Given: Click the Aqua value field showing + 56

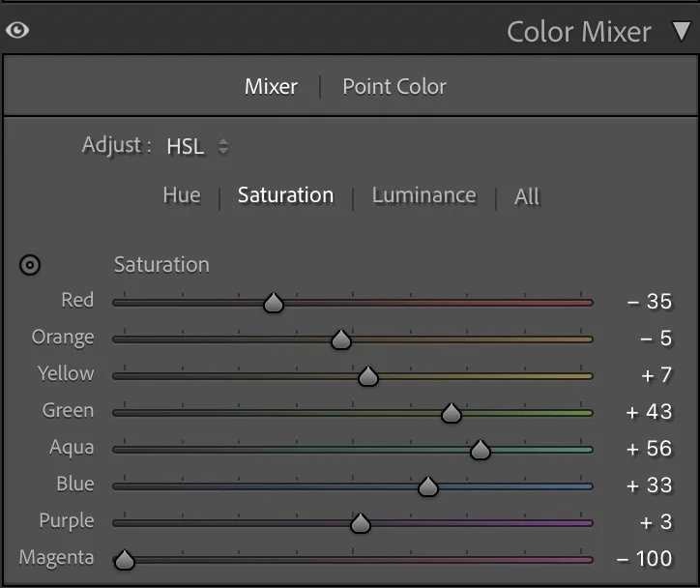Looking at the screenshot, I should click(x=649, y=449).
